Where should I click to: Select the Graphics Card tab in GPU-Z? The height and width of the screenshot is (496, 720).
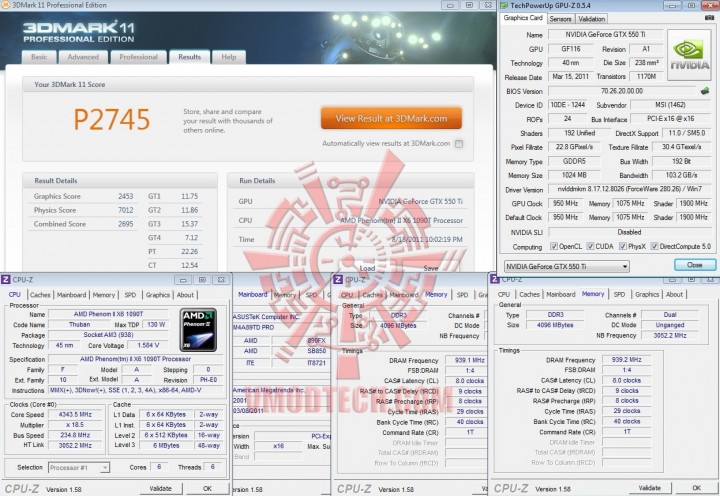[523, 18]
